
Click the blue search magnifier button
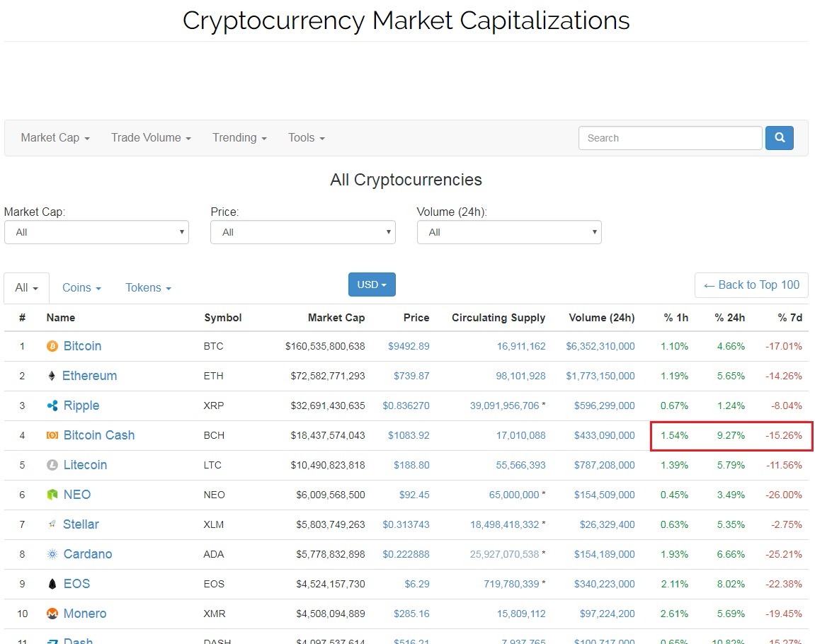click(x=779, y=137)
